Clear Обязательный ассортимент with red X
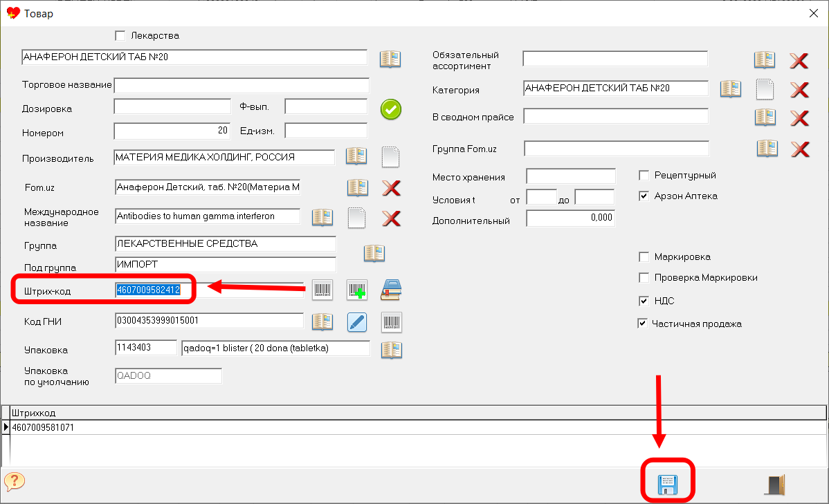 click(799, 61)
